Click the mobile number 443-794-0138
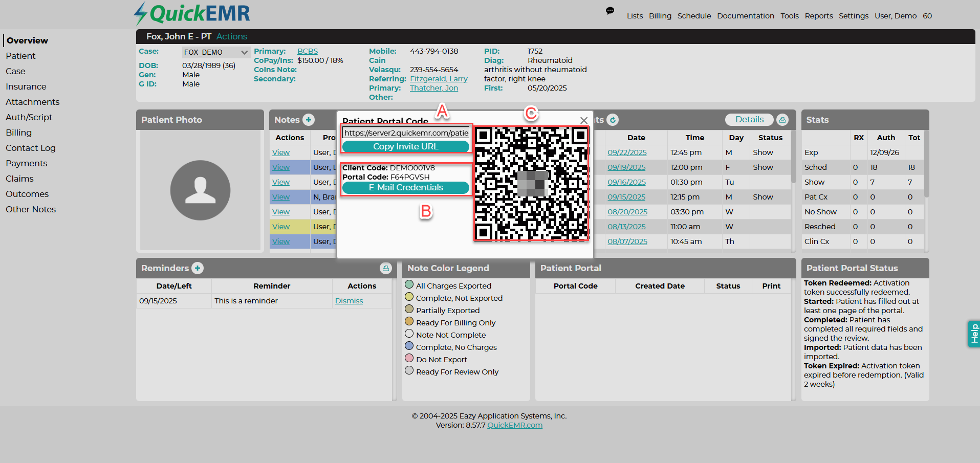 click(434, 51)
